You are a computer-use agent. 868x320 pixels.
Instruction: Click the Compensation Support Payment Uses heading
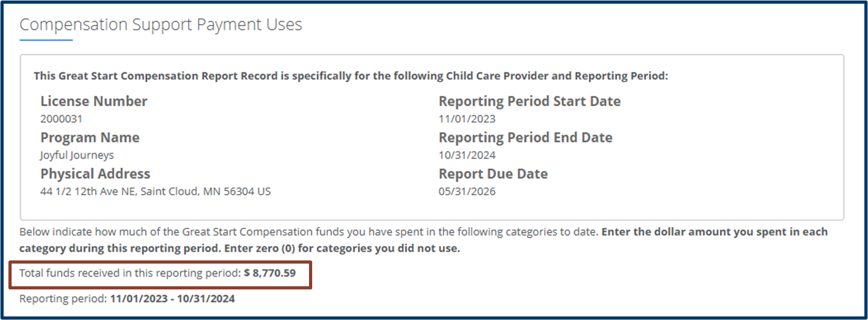point(161,25)
